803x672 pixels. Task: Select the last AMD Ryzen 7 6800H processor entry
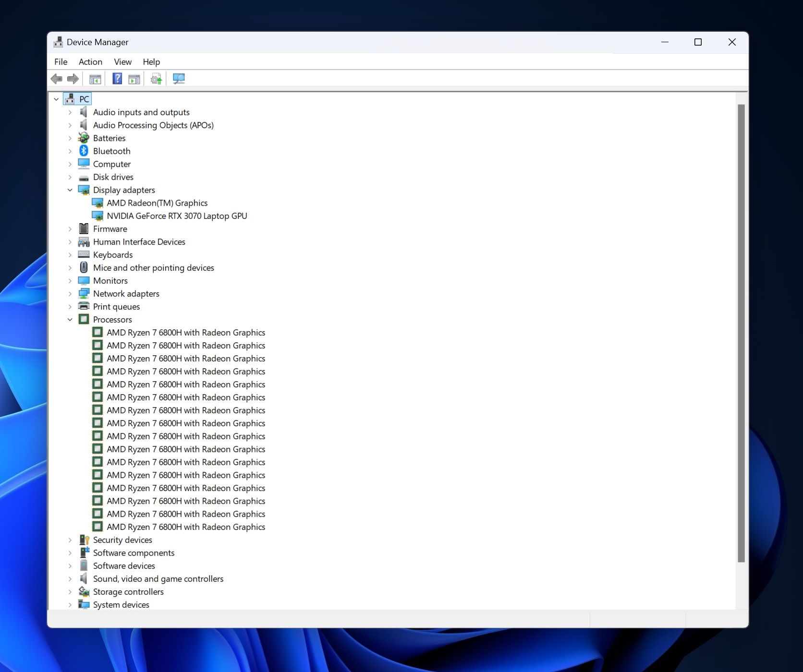pos(186,527)
